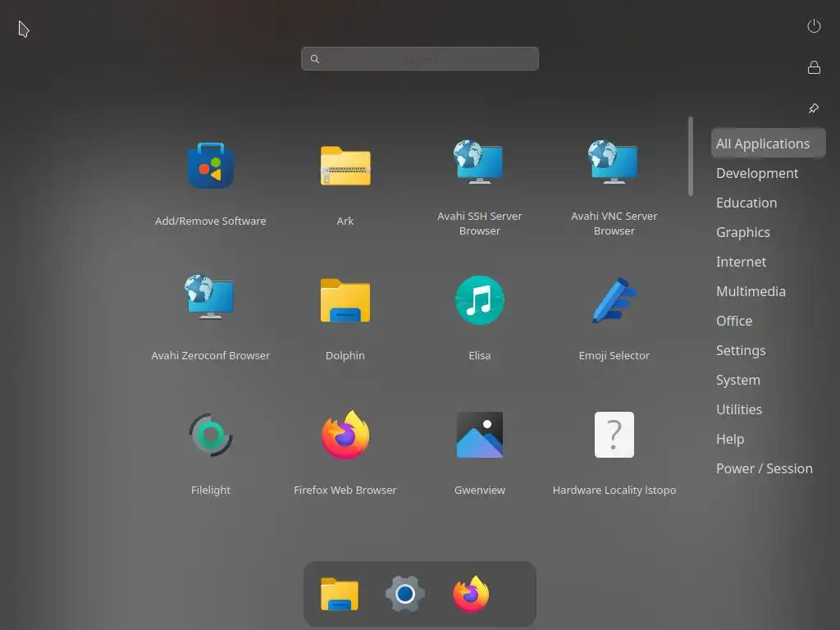Open Dolphin file manager in app grid
The height and width of the screenshot is (630, 840).
tap(345, 300)
